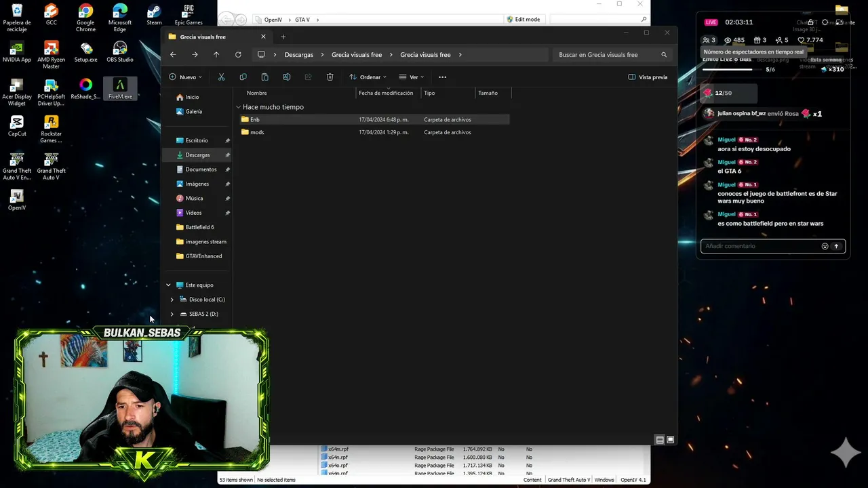Open the Nuevo dropdown menu
The width and height of the screenshot is (868, 488).
pos(185,77)
